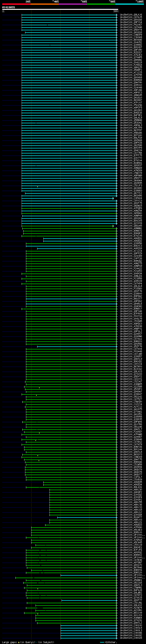Image resolution: width=146 pixels, height=644 pixels.
Task: Open the UniRef100_Q9LKJ6 hit
Action: (131, 15)
